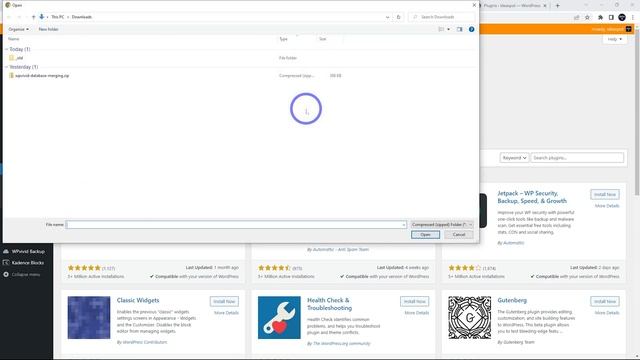Expand the view options dropdown arrow

coord(448,29)
